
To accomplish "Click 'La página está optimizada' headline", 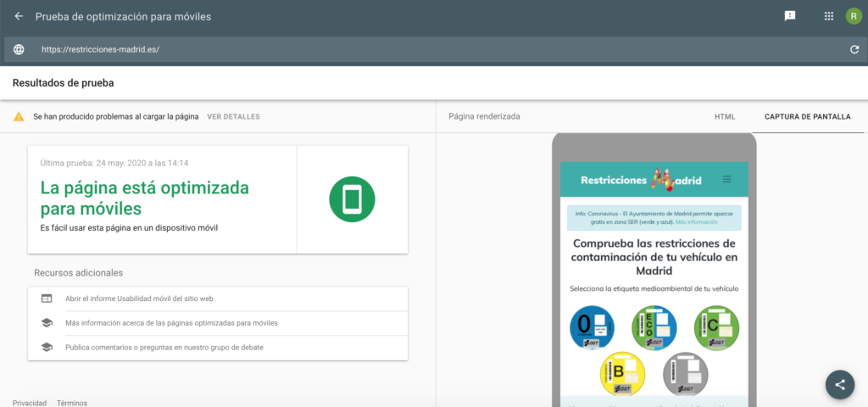I will pyautogui.click(x=144, y=198).
